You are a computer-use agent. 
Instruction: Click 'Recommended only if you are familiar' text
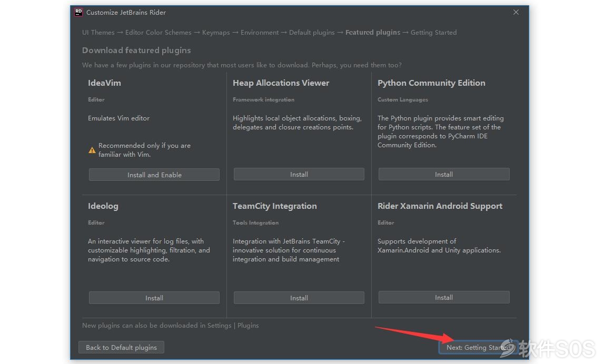(144, 150)
